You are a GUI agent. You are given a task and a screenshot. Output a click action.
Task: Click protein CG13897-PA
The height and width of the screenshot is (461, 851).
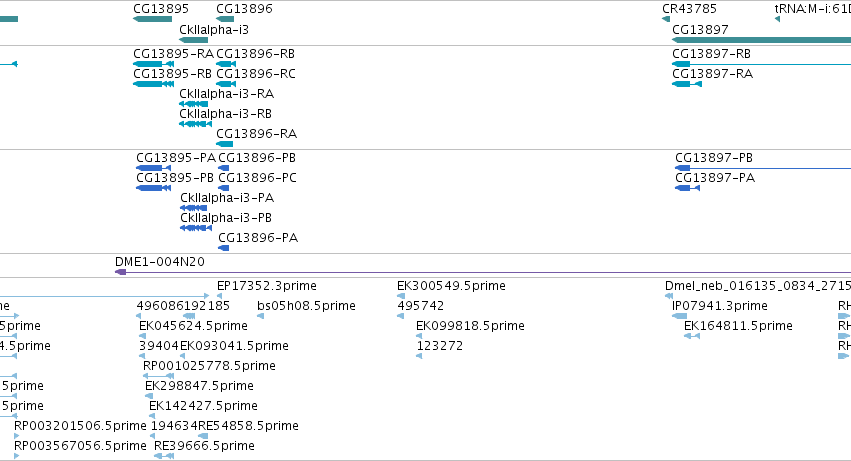click(x=715, y=178)
